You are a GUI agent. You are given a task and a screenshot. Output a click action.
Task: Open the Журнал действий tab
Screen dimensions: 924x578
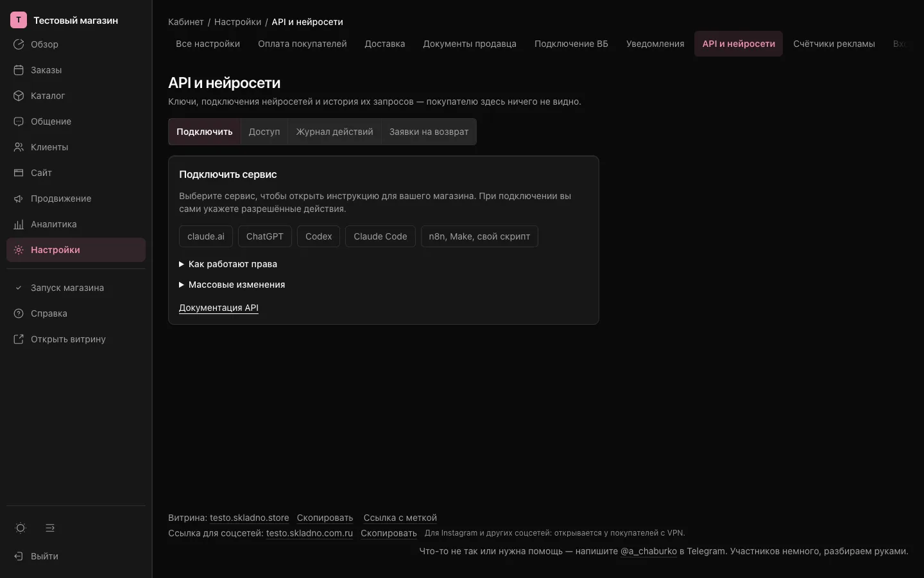tap(334, 132)
